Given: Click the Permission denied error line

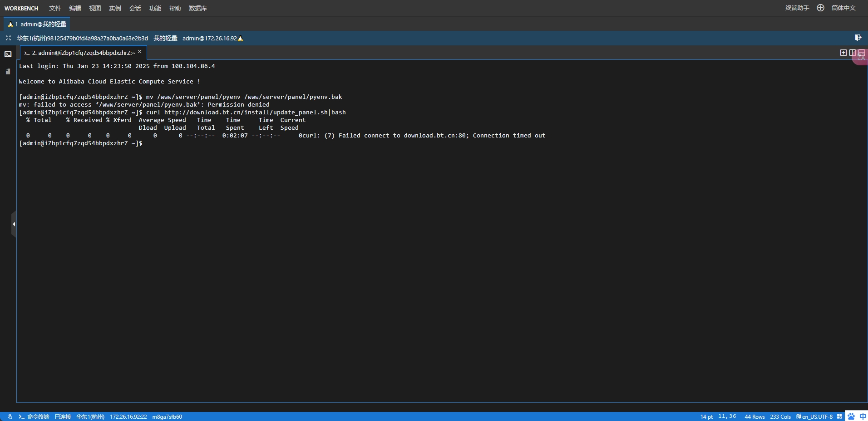Looking at the screenshot, I should tap(144, 104).
